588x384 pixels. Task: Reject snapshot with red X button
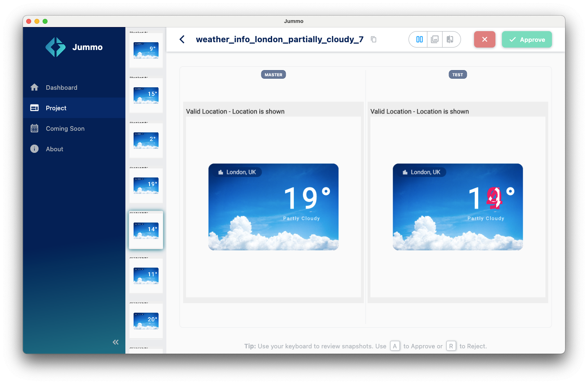click(484, 39)
